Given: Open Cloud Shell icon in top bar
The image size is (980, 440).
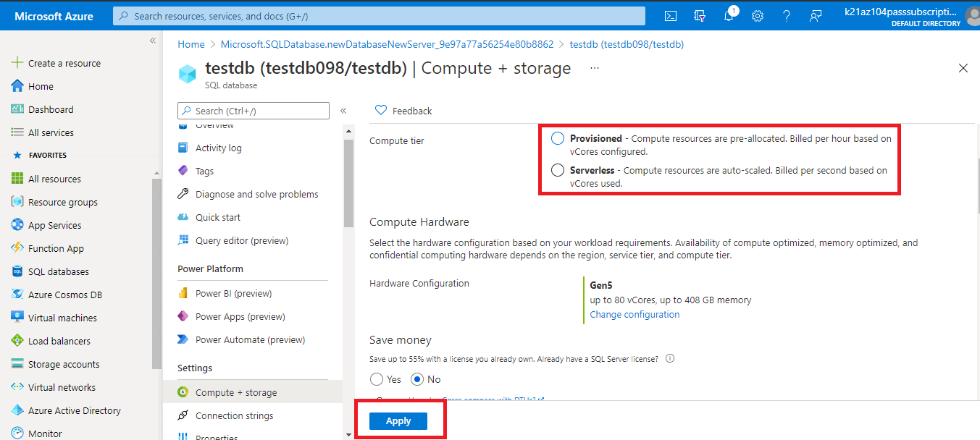Looking at the screenshot, I should pos(671,16).
